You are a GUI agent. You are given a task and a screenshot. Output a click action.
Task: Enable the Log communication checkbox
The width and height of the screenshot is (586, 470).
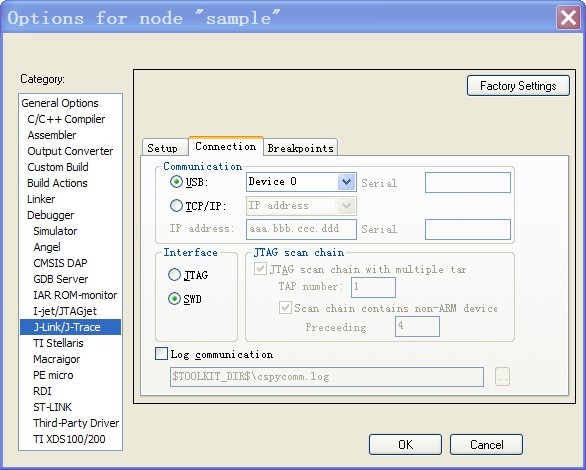click(x=161, y=353)
